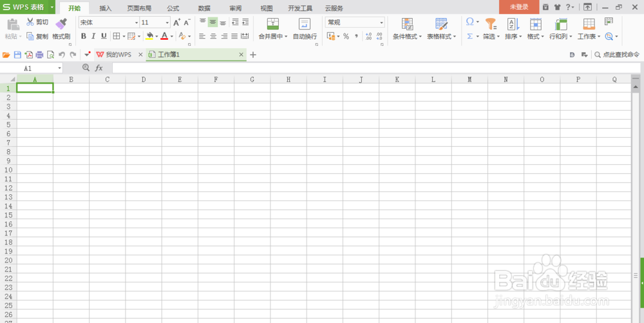Apply cell borders icon
The width and height of the screenshot is (644, 323).
[x=116, y=36]
